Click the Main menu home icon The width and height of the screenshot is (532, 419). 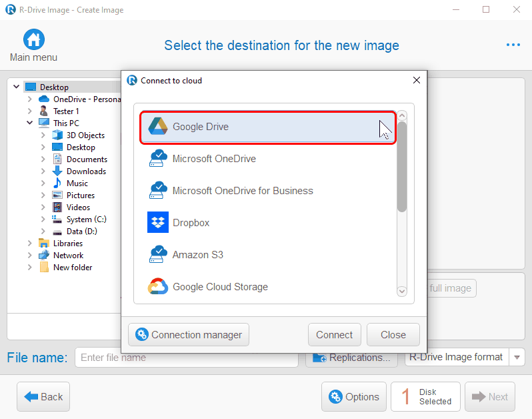point(33,39)
